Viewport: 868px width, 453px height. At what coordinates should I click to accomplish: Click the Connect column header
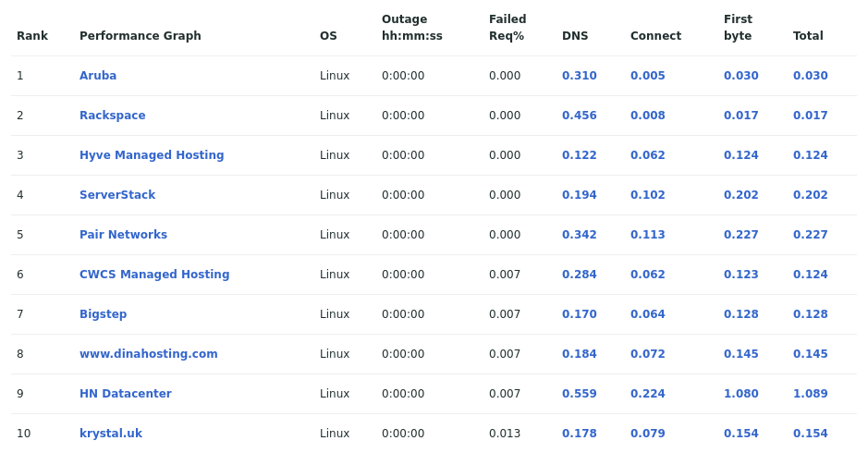(655, 36)
